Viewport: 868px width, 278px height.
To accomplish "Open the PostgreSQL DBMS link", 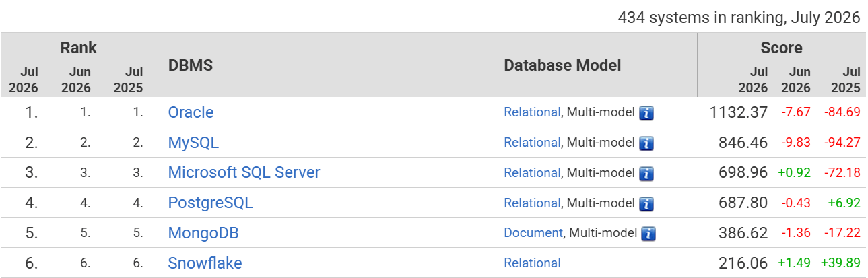I will [210, 203].
